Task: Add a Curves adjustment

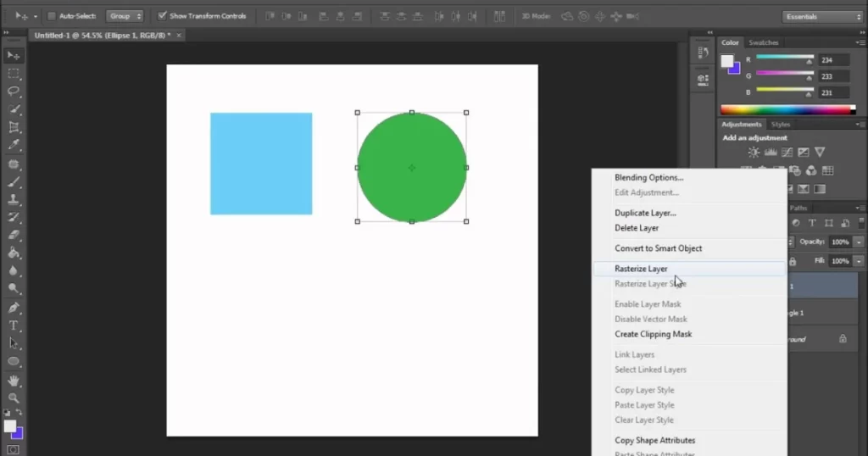Action: pyautogui.click(x=787, y=153)
